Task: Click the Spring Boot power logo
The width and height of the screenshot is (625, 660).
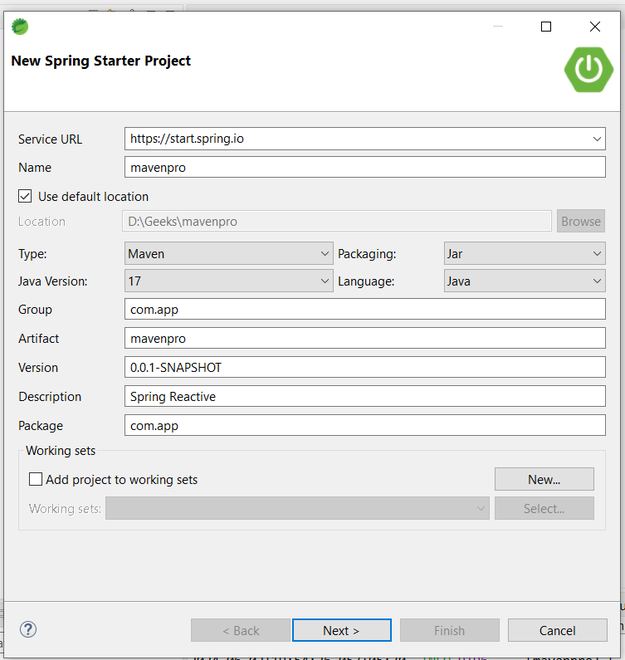Action: (588, 69)
